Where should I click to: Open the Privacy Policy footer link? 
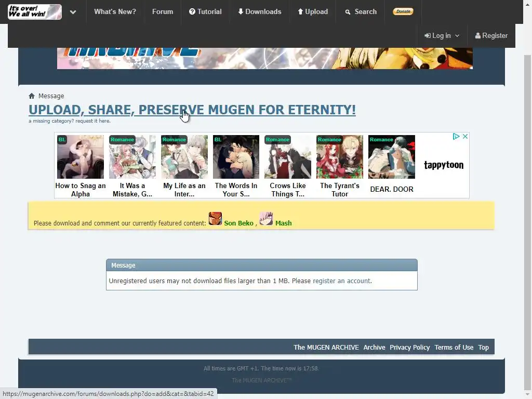click(409, 348)
